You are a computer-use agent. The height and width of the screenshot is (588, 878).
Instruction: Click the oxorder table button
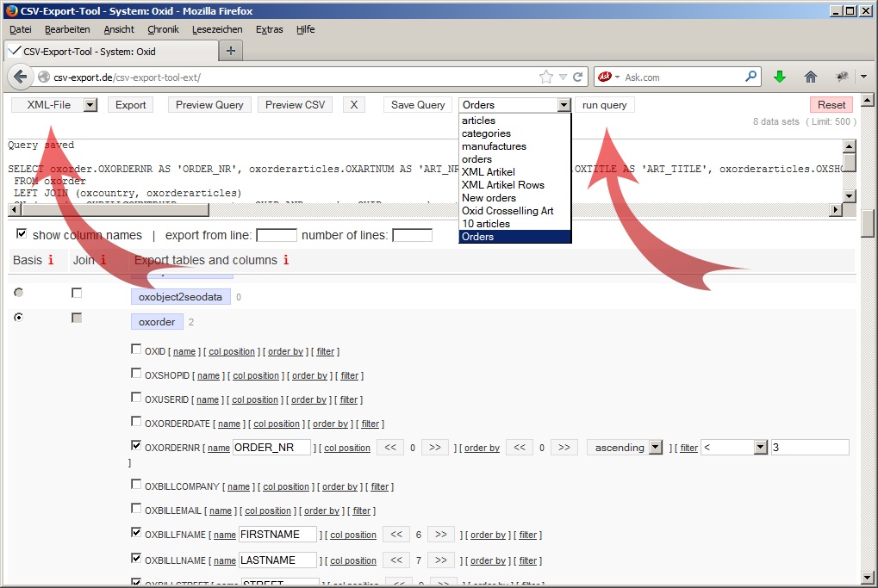pyautogui.click(x=157, y=322)
